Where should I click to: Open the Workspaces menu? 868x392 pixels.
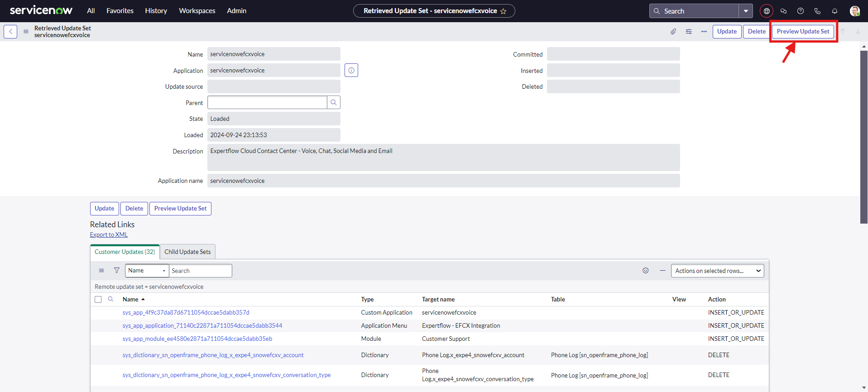coord(197,11)
